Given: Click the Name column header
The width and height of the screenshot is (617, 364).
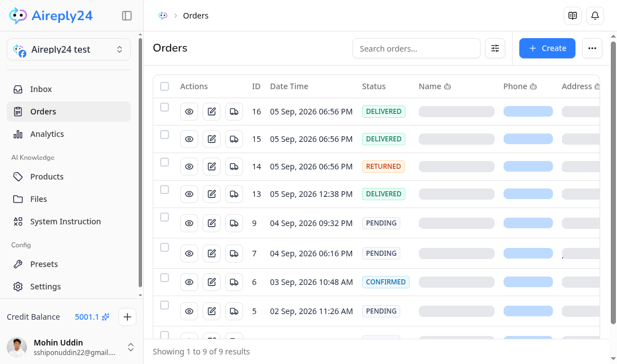Looking at the screenshot, I should tap(435, 86).
